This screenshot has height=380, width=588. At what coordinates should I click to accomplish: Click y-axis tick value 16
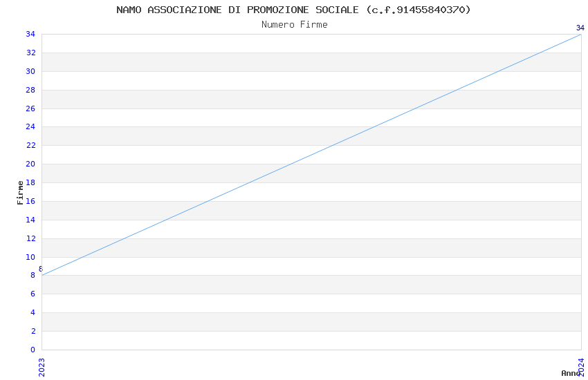(30, 201)
